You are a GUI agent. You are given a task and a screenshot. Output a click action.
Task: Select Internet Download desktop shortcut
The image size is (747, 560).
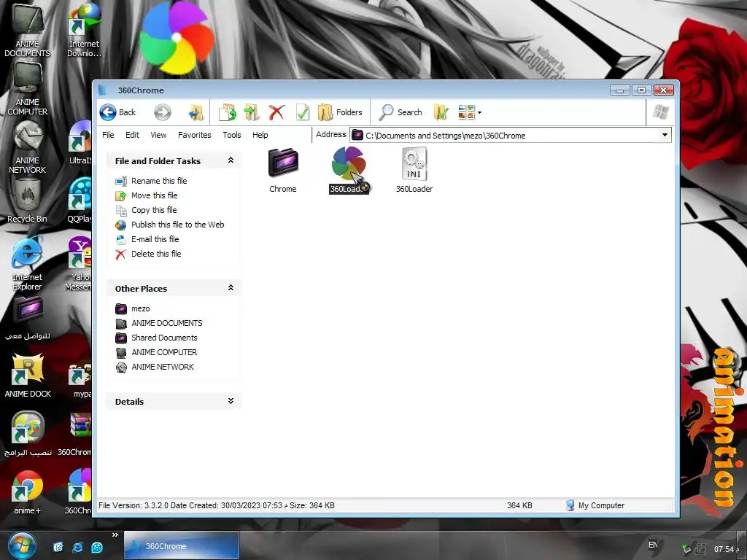[85, 31]
